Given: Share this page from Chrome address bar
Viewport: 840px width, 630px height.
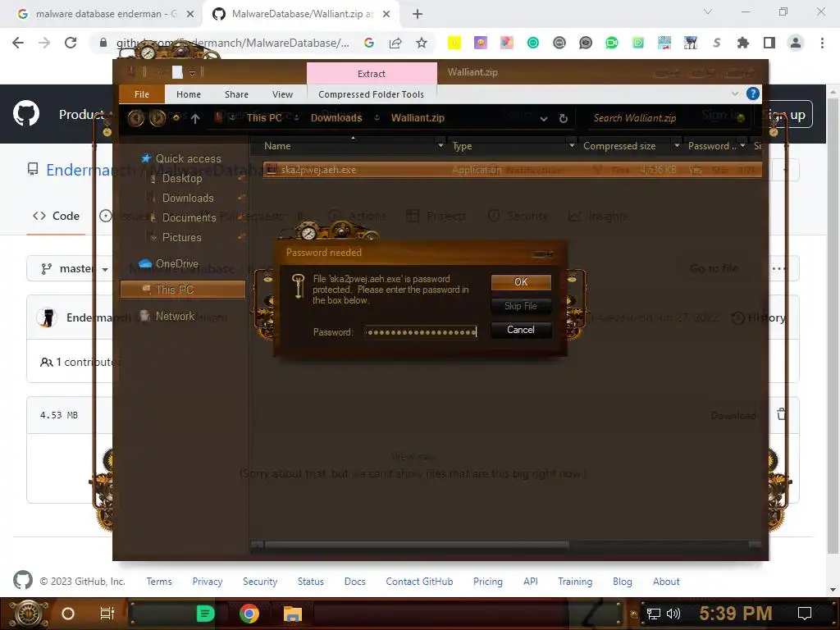Looking at the screenshot, I should click(395, 43).
